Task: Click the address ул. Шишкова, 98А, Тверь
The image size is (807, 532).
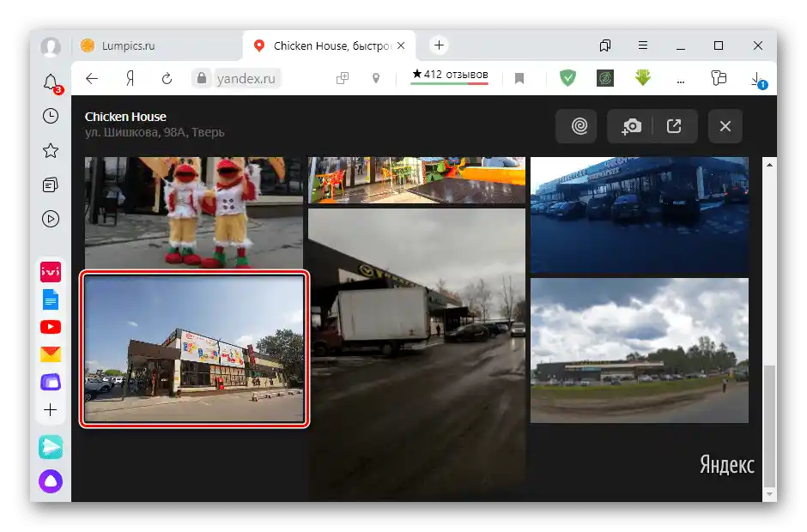Action: pyautogui.click(x=155, y=132)
